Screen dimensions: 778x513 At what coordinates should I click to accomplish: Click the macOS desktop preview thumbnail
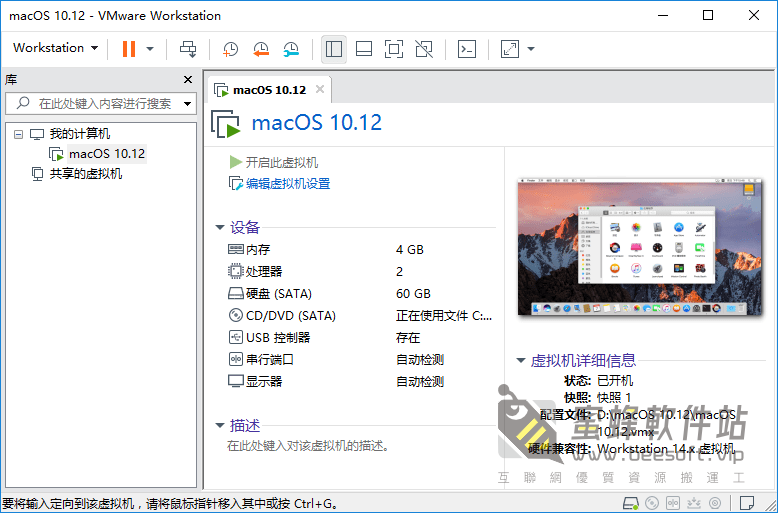point(639,247)
